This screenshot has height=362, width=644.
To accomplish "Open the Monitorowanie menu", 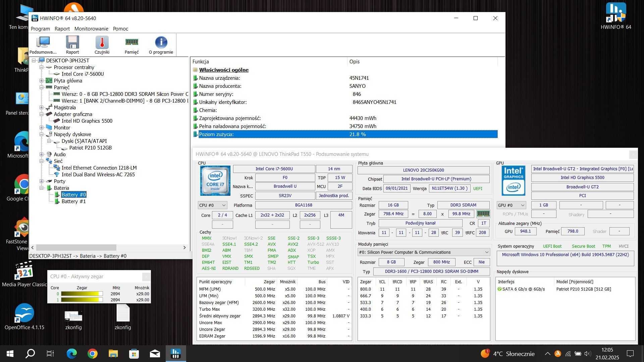I will tap(91, 29).
